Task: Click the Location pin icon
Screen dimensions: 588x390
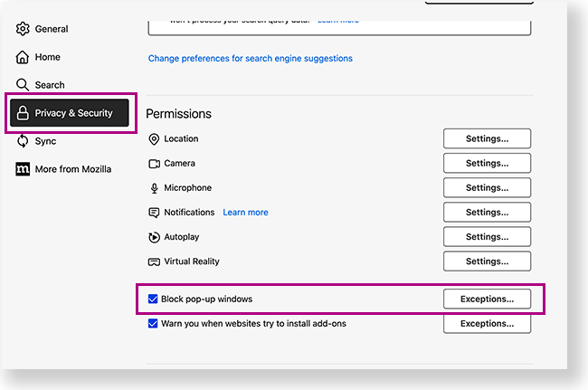Action: [154, 139]
